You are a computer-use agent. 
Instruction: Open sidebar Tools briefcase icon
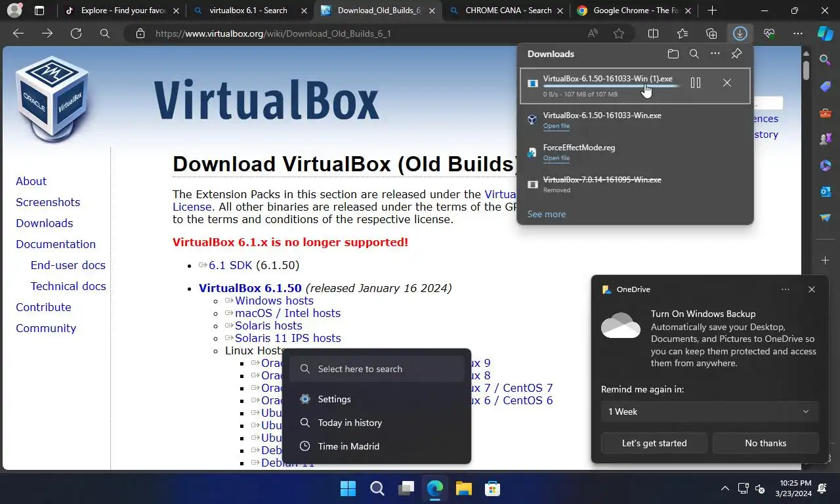(x=826, y=113)
